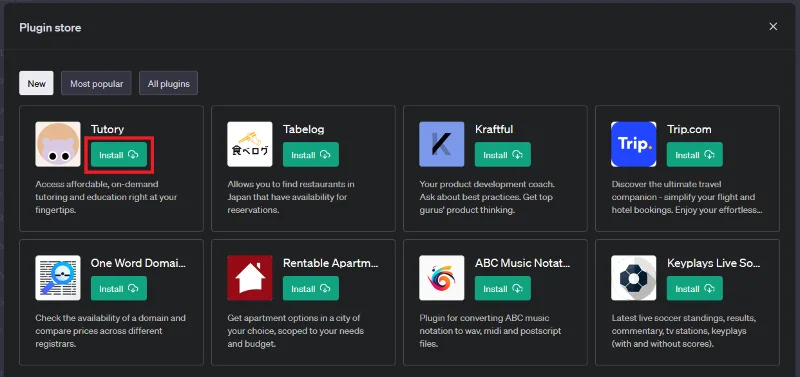Click the Tabelog plugin title
This screenshot has width=800, height=377.
click(304, 130)
